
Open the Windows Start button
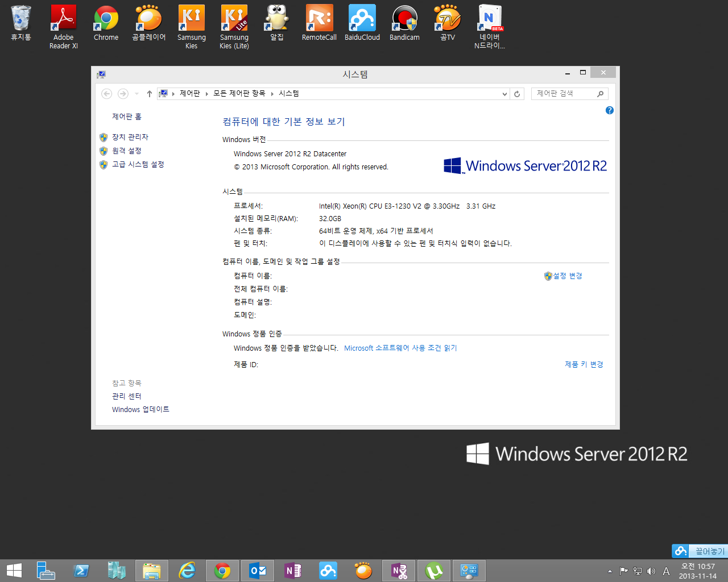14,571
